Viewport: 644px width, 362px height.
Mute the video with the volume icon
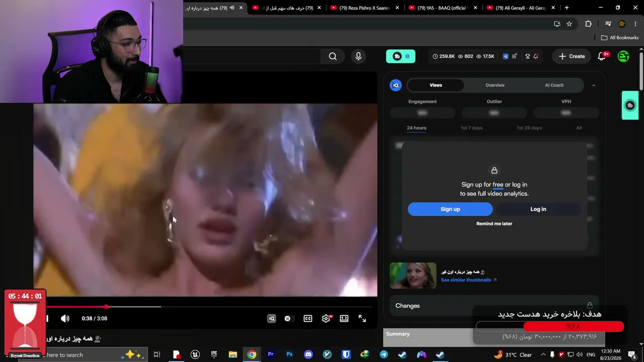[65, 318]
